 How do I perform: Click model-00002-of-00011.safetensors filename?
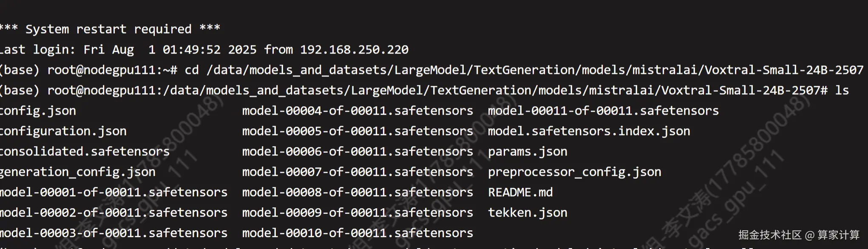[113, 213]
